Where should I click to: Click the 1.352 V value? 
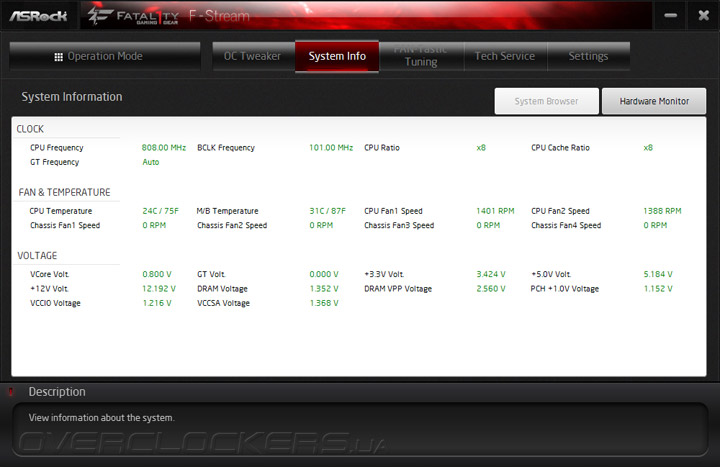[324, 289]
